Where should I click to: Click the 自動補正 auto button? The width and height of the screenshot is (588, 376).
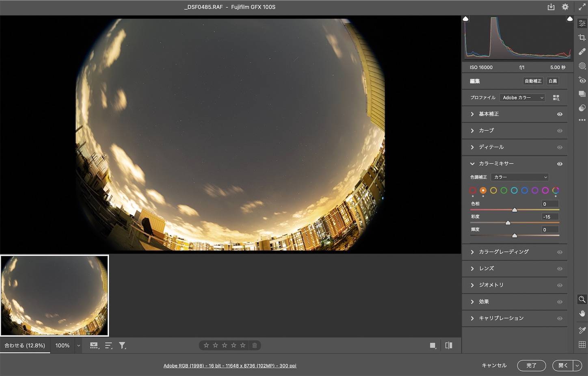coord(533,81)
